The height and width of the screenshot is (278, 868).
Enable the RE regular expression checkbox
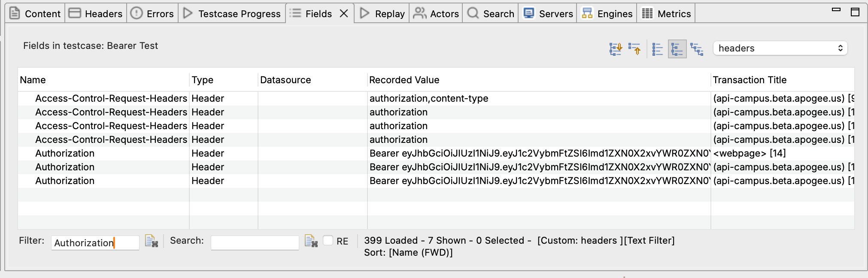pos(328,241)
